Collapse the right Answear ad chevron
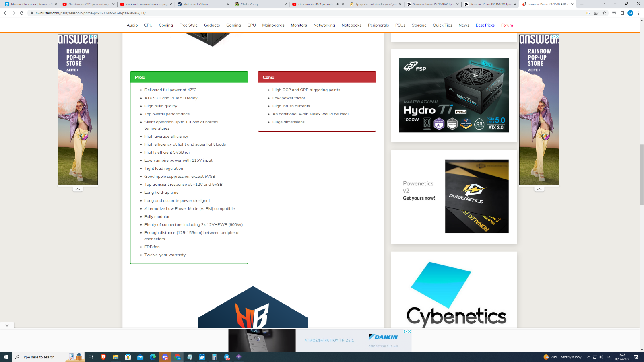644x362 pixels. [x=539, y=189]
